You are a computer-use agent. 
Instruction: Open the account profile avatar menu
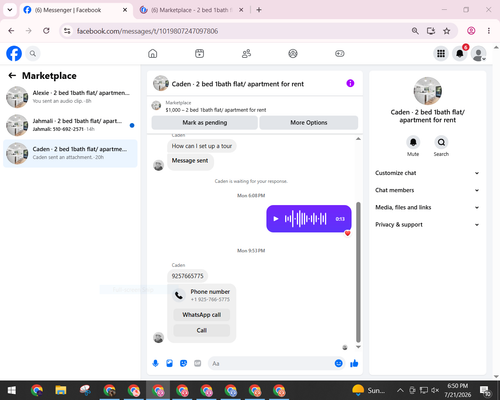479,54
